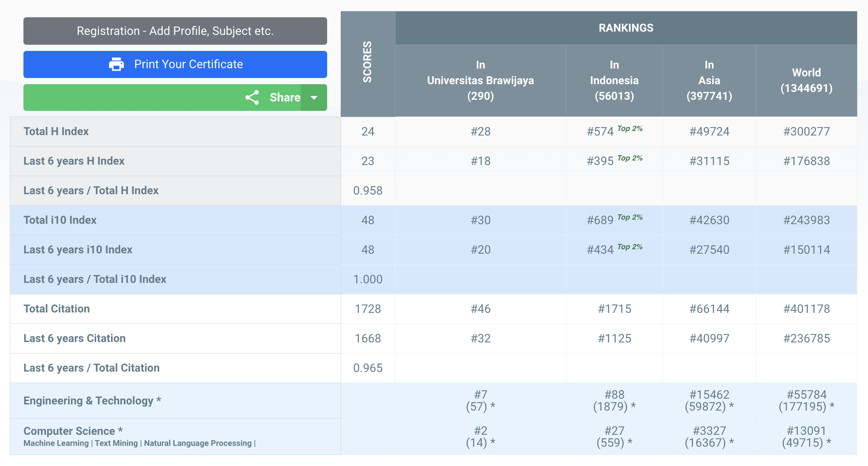
Task: Click the Machine Learning keyword
Action: point(56,443)
